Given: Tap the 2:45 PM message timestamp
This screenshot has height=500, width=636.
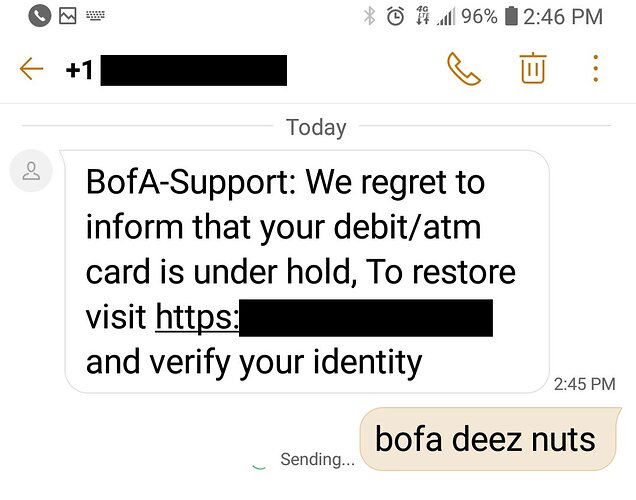Looking at the screenshot, I should point(584,384).
